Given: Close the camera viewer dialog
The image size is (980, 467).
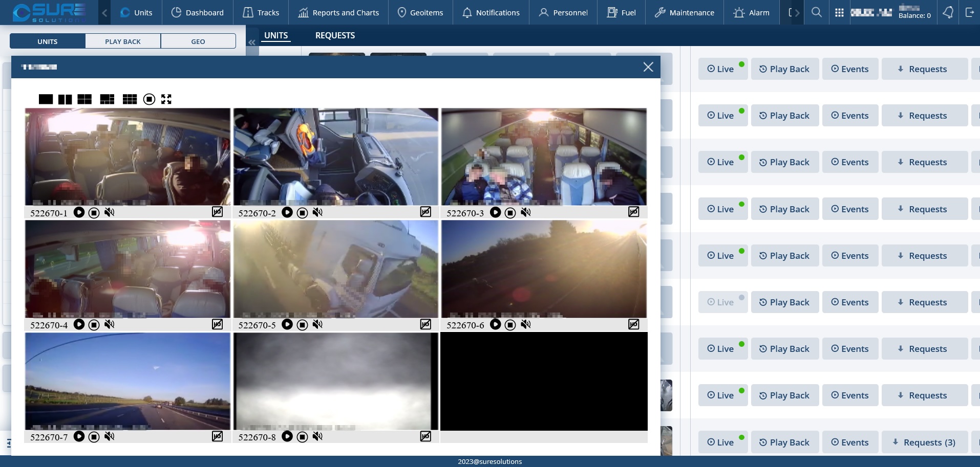Looking at the screenshot, I should [648, 67].
